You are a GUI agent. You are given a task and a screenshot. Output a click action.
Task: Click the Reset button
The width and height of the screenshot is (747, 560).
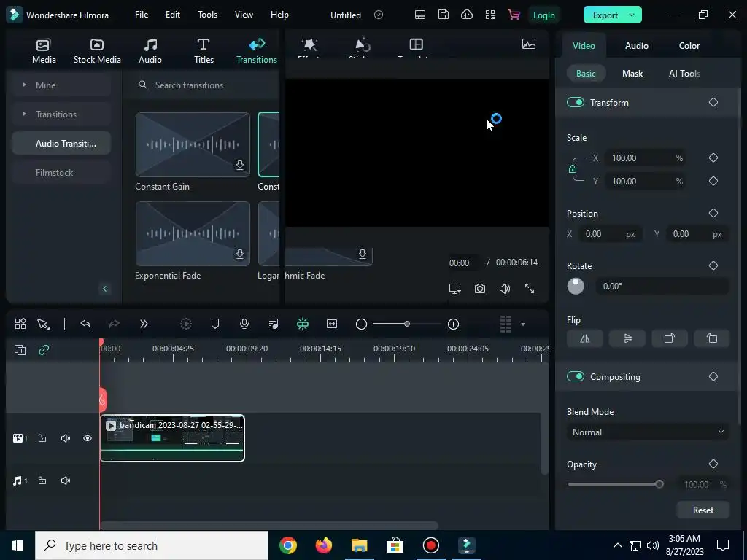click(703, 510)
